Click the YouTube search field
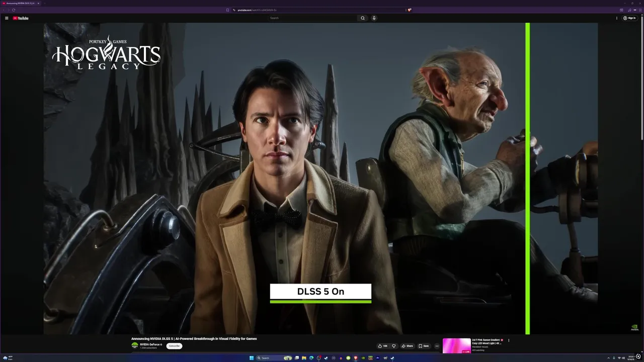Image resolution: width=644 pixels, height=362 pixels. point(312,18)
